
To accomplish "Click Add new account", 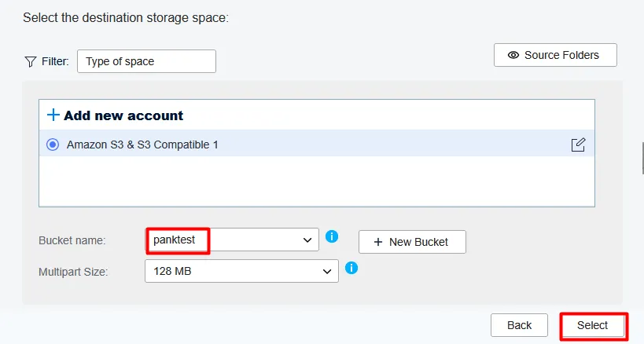I will [115, 115].
